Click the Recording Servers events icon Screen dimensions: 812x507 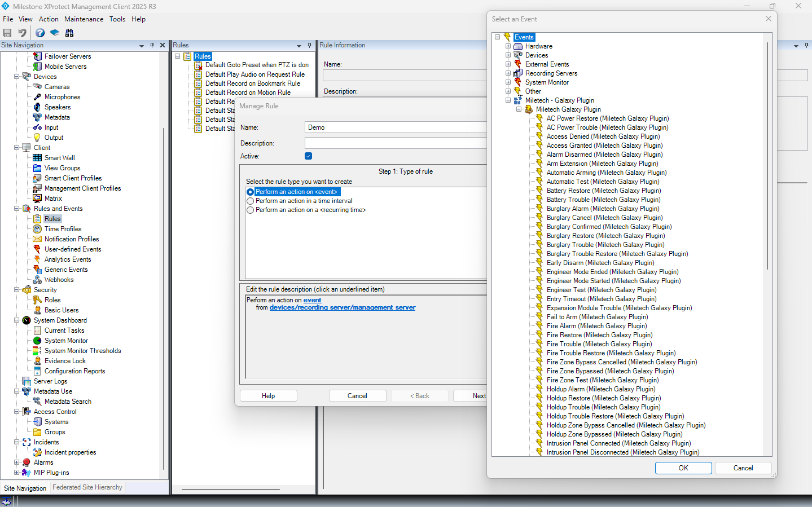pos(518,73)
